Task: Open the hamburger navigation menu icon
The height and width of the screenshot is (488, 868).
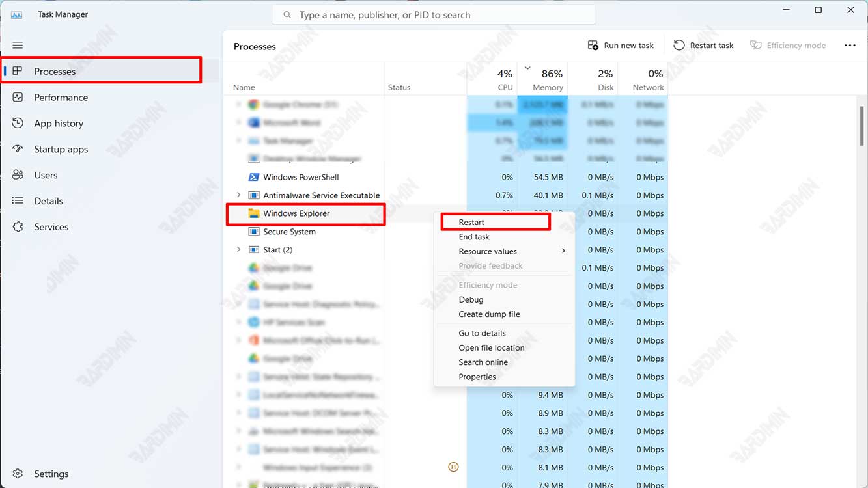Action: click(x=18, y=46)
